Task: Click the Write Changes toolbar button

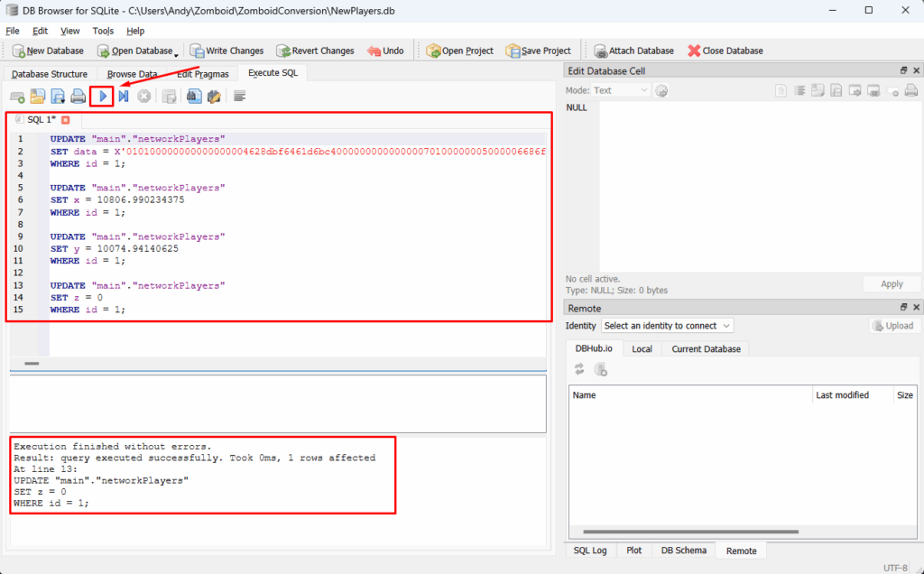Action: point(227,51)
